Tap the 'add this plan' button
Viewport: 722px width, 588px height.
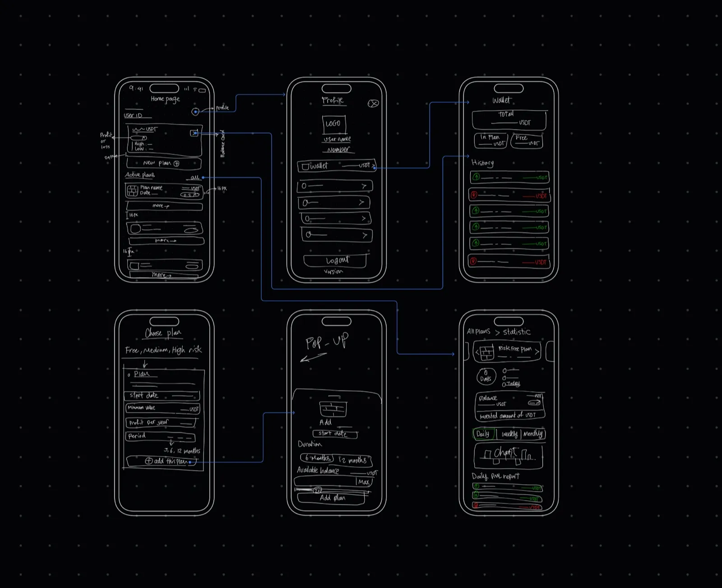pyautogui.click(x=162, y=461)
